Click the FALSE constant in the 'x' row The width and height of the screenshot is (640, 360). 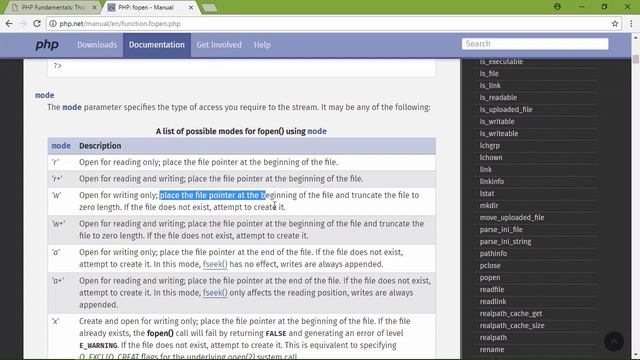click(x=276, y=333)
